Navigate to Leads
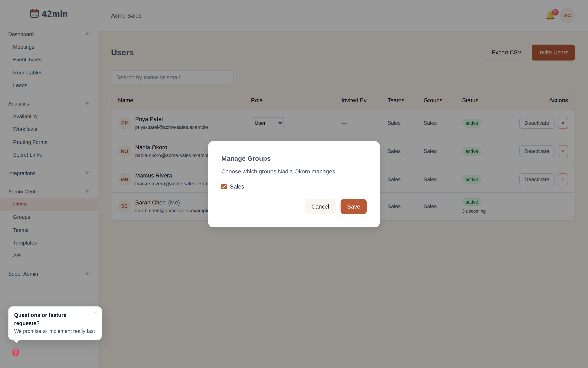 pyautogui.click(x=20, y=85)
